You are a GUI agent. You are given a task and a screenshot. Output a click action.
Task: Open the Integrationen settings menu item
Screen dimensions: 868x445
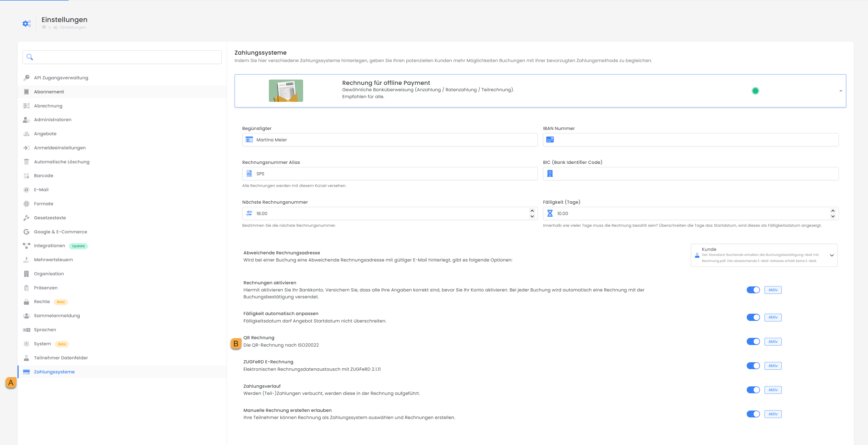[x=50, y=246]
